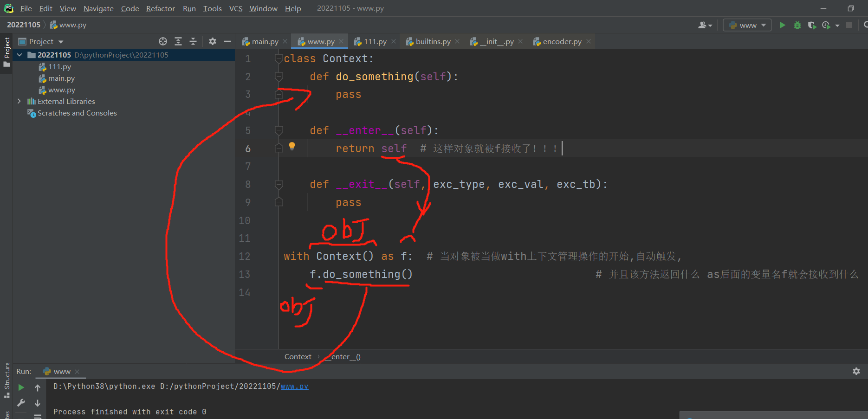Open the Navigate menu
The image size is (868, 419).
click(98, 8)
